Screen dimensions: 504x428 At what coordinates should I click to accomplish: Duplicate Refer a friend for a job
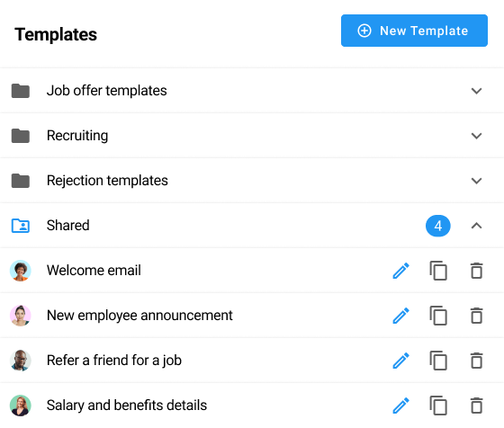coord(438,361)
